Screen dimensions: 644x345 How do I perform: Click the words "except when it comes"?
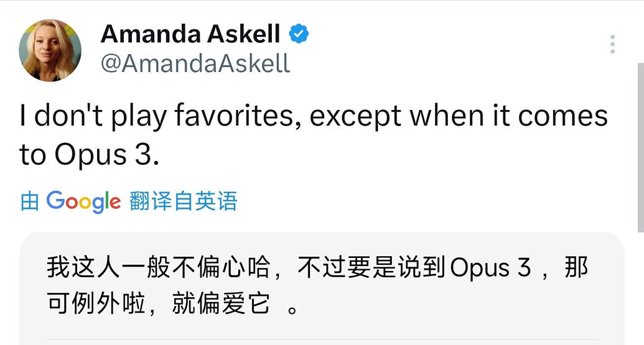pos(459,116)
